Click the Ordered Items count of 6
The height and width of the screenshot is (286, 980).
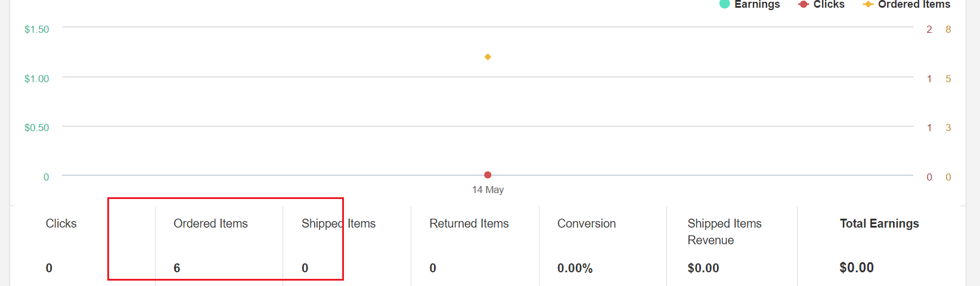coord(176,268)
